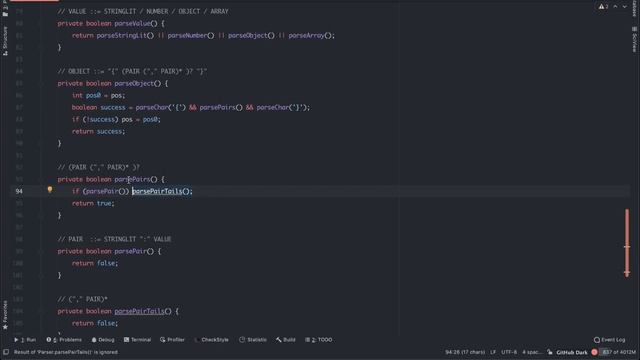
Task: Collapse the parsePairs method fold
Action: point(41,179)
